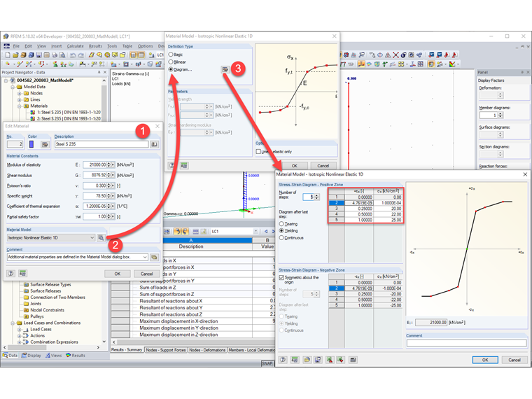This screenshot has height=399, width=532.
Task: Select the Basic definition type radio
Action: [171, 55]
